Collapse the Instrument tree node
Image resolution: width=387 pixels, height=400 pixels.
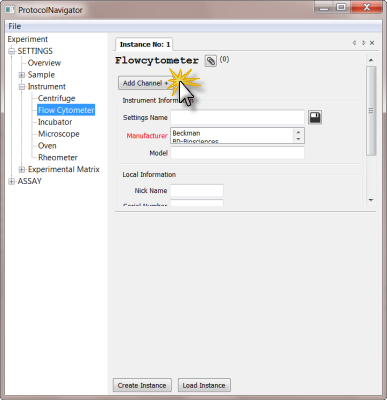point(22,87)
